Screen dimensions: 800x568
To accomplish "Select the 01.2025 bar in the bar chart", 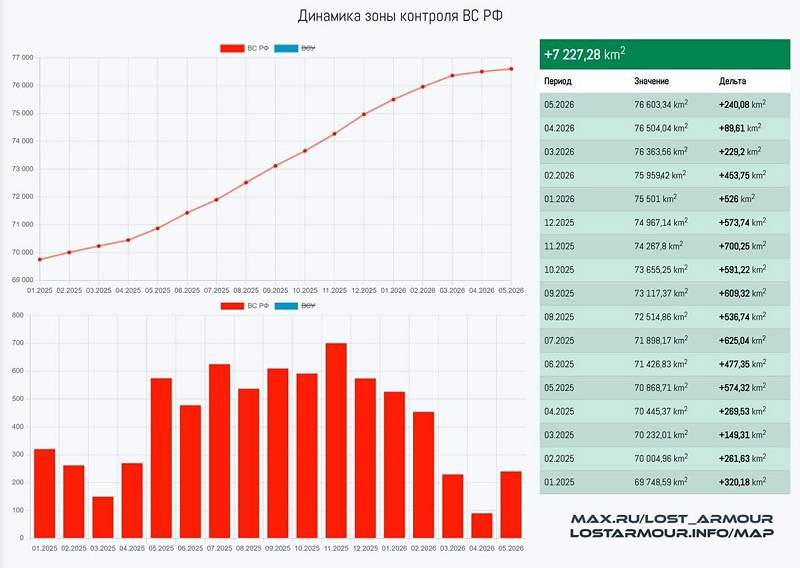I will 45,493.
